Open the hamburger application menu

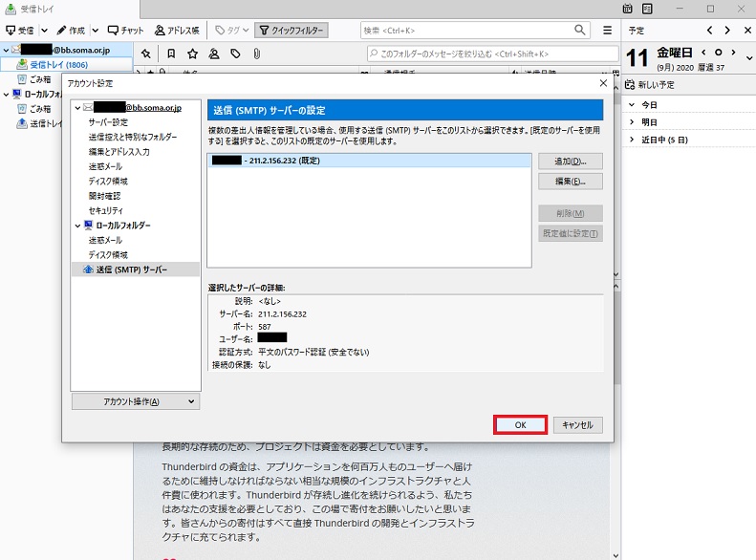pyautogui.click(x=608, y=31)
